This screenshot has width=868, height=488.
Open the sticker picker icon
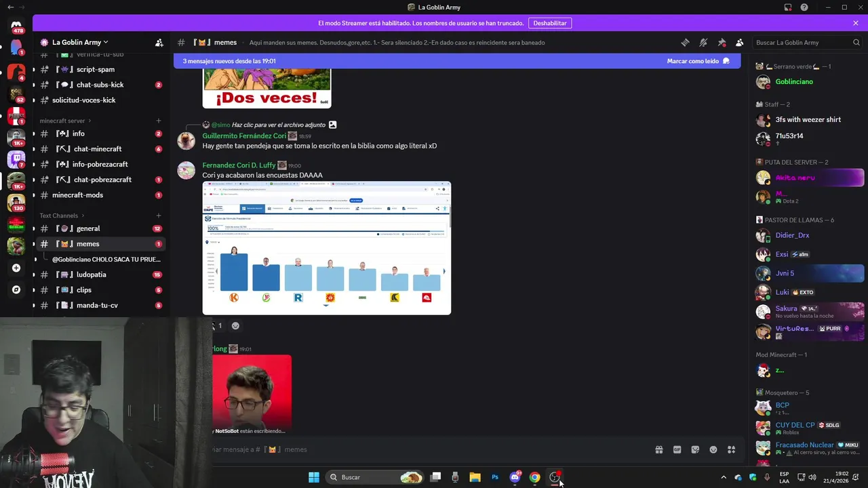(695, 449)
